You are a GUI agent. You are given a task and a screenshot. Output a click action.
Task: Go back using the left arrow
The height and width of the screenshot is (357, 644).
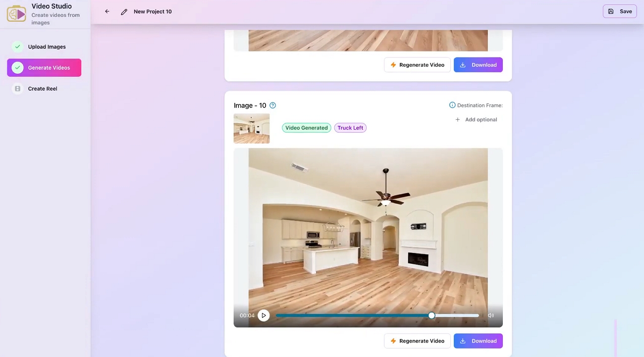[107, 11]
